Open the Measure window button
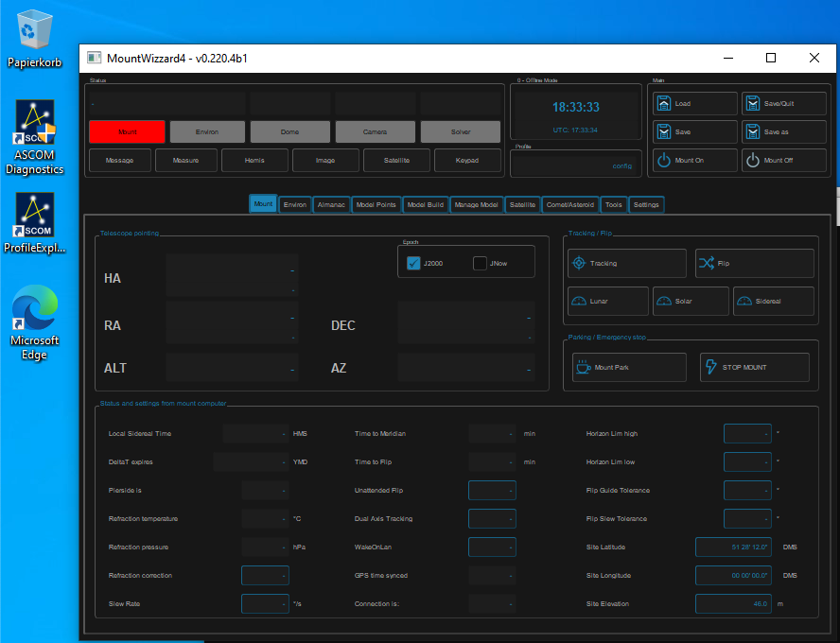 tap(186, 160)
